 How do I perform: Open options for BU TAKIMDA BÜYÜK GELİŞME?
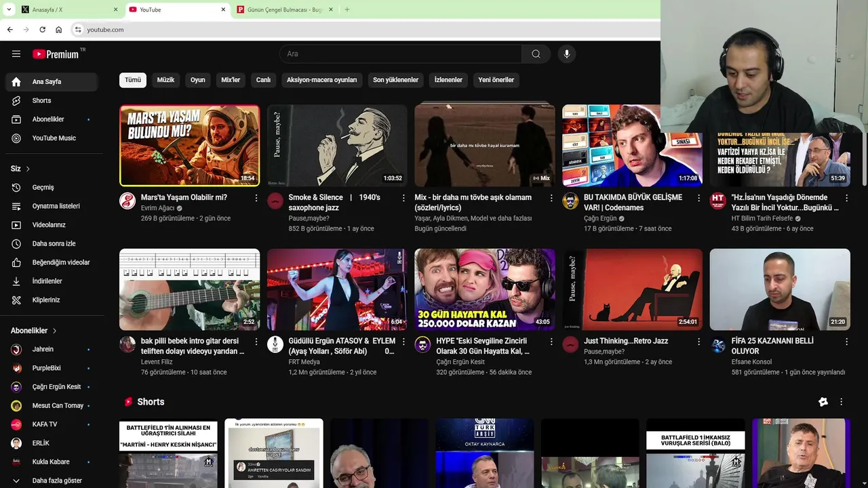pos(698,198)
